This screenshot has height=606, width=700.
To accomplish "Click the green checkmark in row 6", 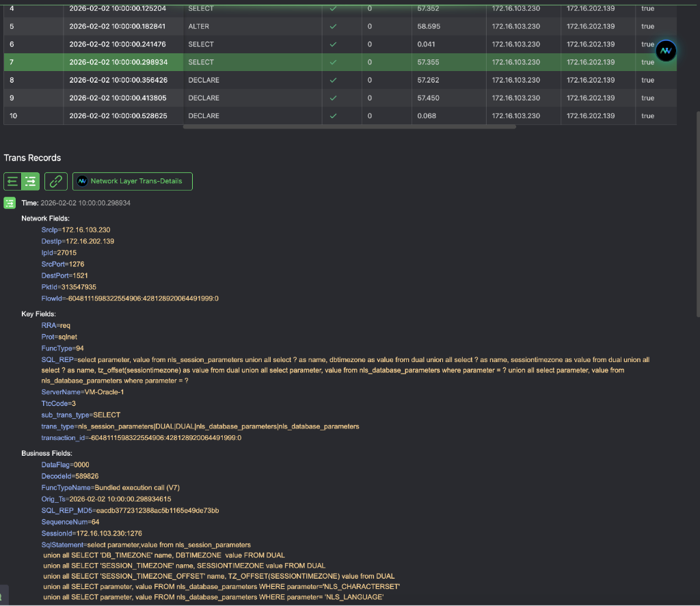I will 333,44.
